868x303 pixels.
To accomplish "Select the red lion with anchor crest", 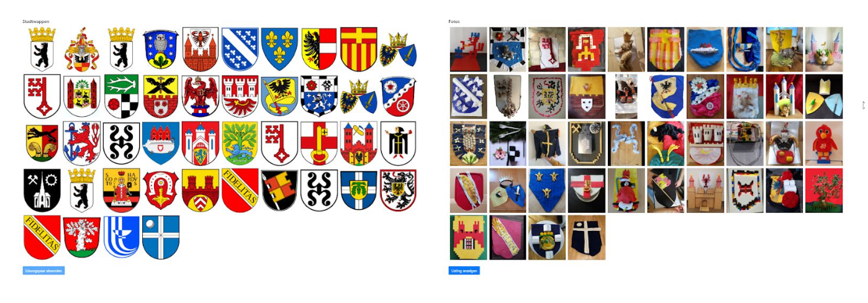I will [81, 143].
